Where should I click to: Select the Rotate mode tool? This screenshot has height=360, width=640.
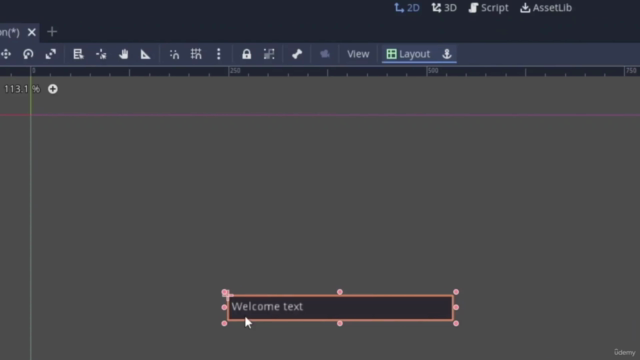pos(28,54)
